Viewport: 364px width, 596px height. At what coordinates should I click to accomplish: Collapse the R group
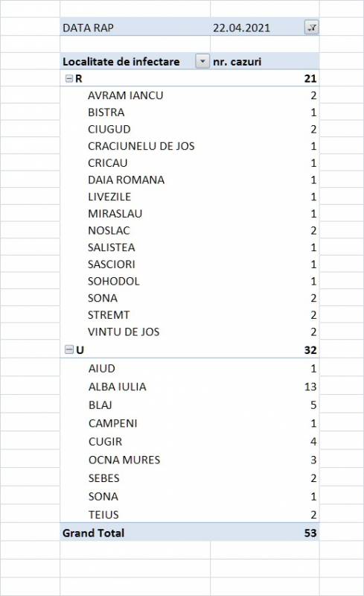tap(69, 79)
